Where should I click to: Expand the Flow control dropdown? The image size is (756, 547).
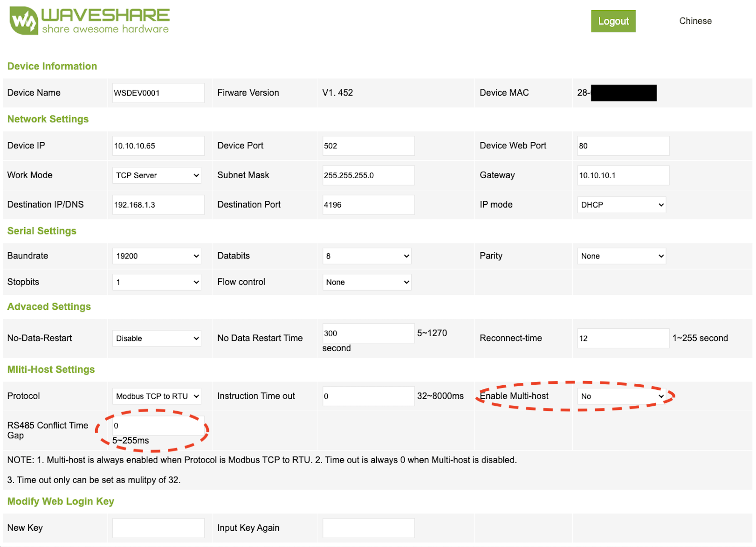coord(367,282)
